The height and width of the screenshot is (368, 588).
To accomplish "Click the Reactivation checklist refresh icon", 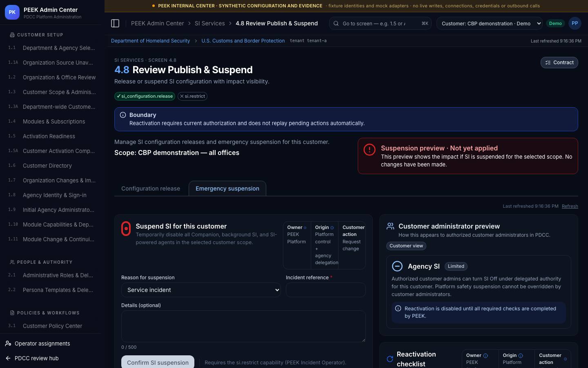I will pos(390,359).
